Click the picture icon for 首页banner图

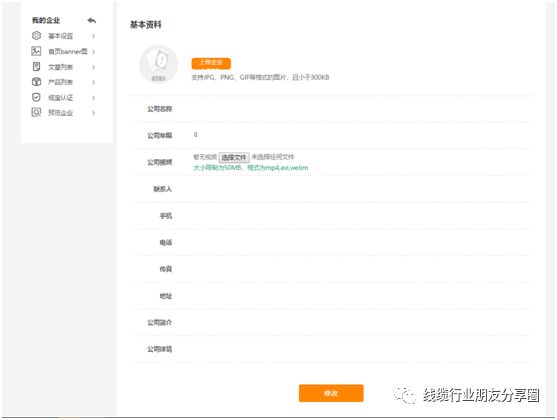[36, 51]
